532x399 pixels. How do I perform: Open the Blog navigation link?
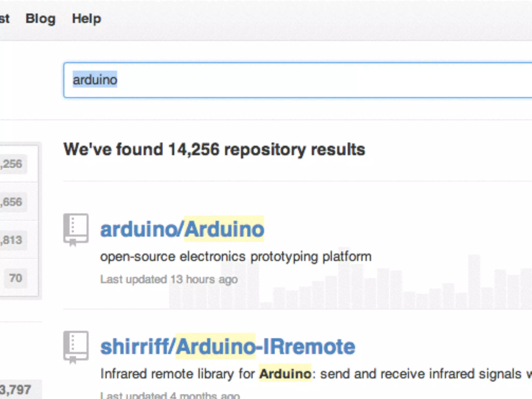point(41,19)
